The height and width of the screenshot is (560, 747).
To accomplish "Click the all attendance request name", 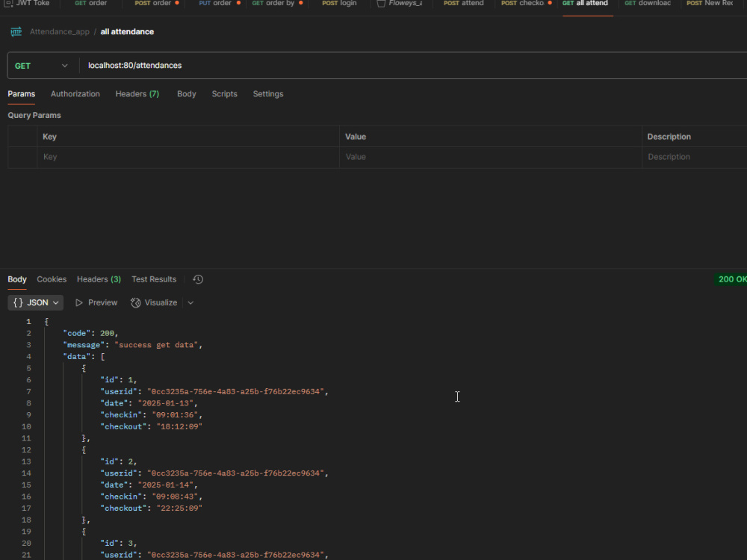I will click(127, 32).
